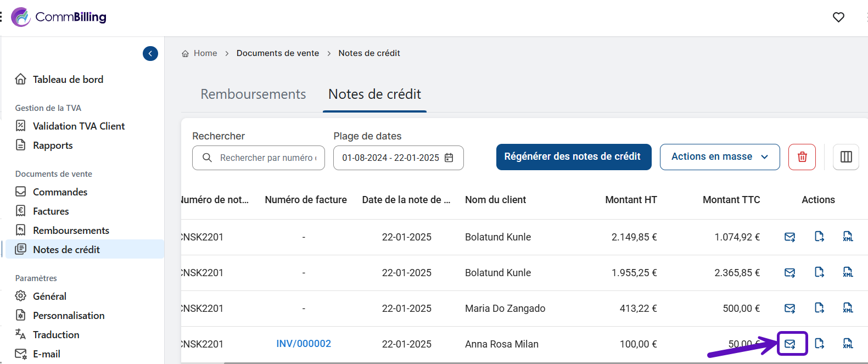Switch to the Remboursements tab
Screen dimensions: 868x364
click(253, 94)
